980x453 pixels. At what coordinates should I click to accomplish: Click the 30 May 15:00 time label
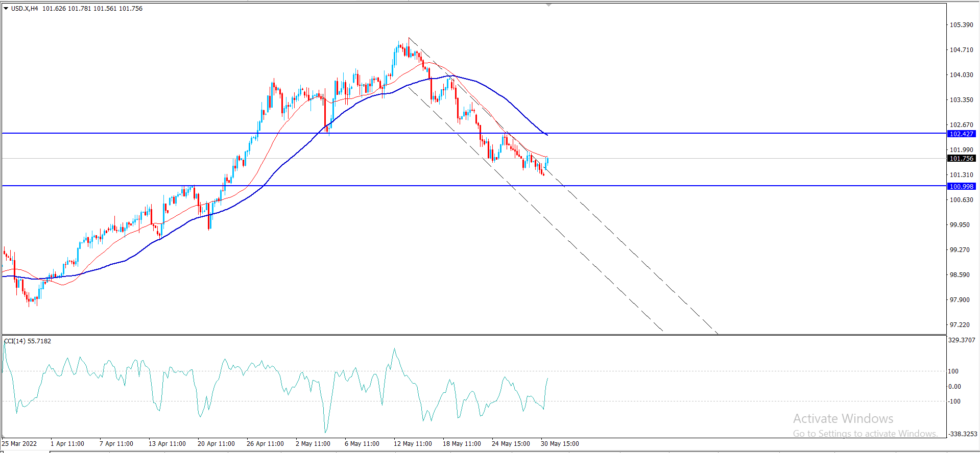click(x=560, y=444)
